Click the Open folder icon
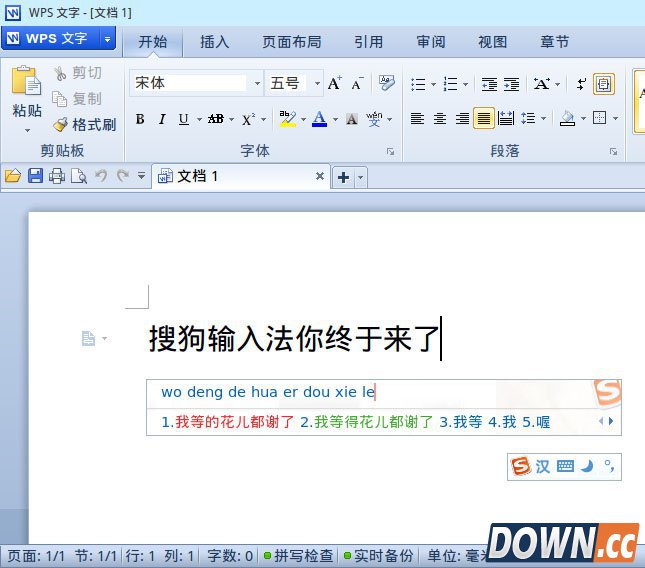 click(x=13, y=176)
